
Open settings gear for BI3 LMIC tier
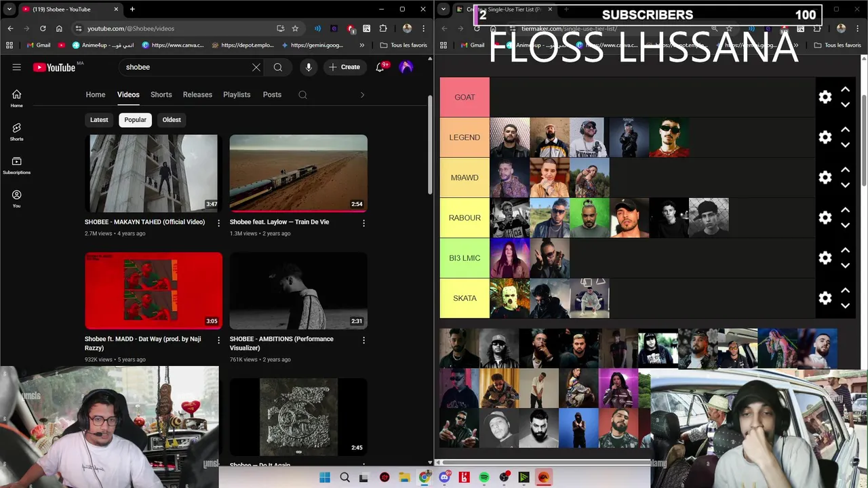click(825, 258)
